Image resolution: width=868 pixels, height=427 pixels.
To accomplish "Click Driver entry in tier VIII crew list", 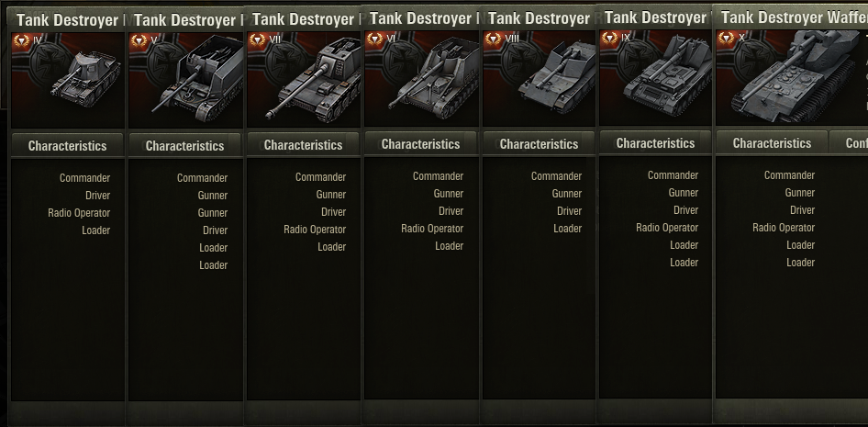I will (x=569, y=211).
